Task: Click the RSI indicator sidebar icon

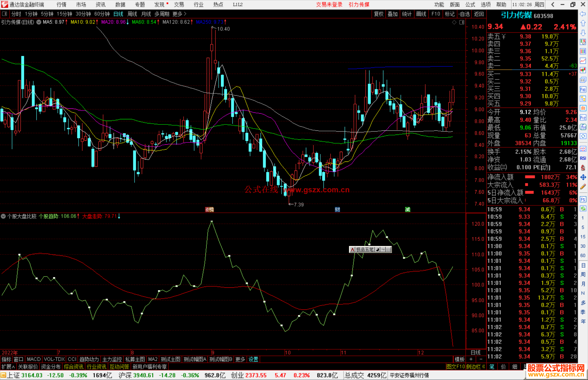Action: pos(583,158)
